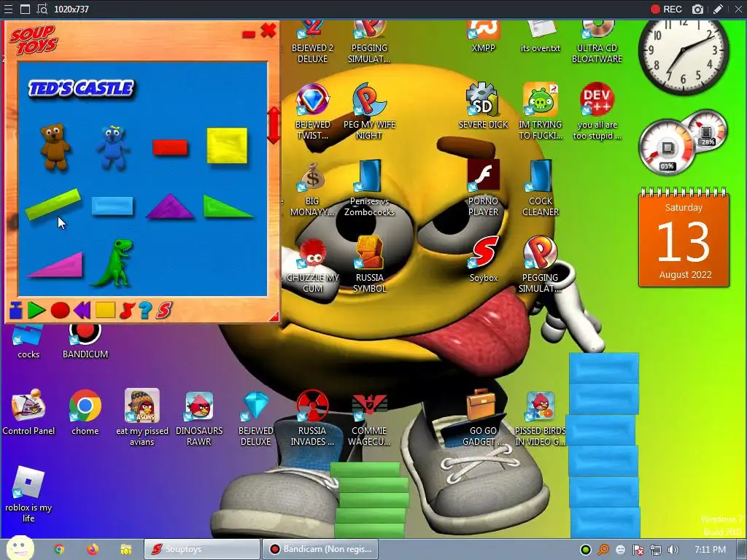Choose the lime green long plank toy
747x560 pixels.
(x=53, y=204)
